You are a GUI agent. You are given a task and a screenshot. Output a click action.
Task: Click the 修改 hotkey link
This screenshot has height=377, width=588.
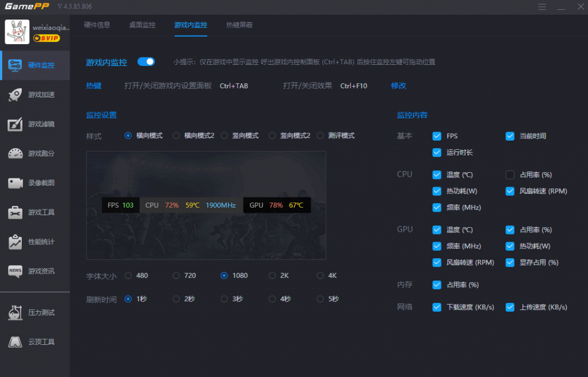[x=399, y=86]
